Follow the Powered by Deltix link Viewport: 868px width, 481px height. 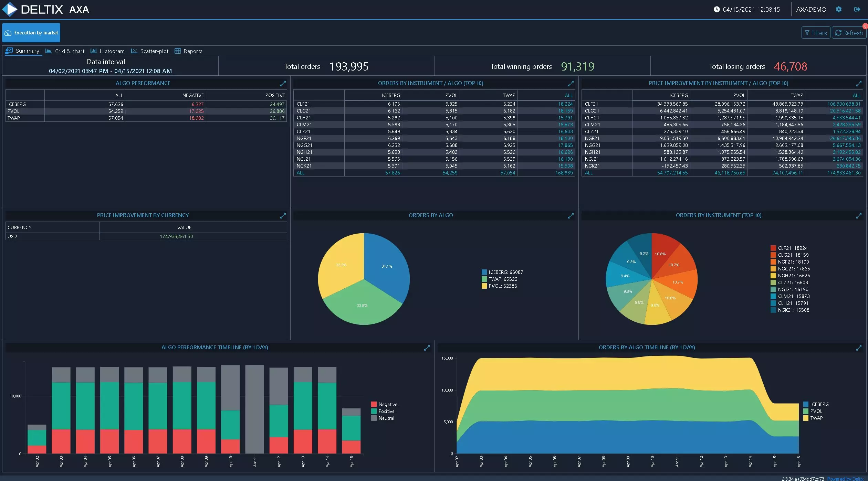[x=845, y=479]
